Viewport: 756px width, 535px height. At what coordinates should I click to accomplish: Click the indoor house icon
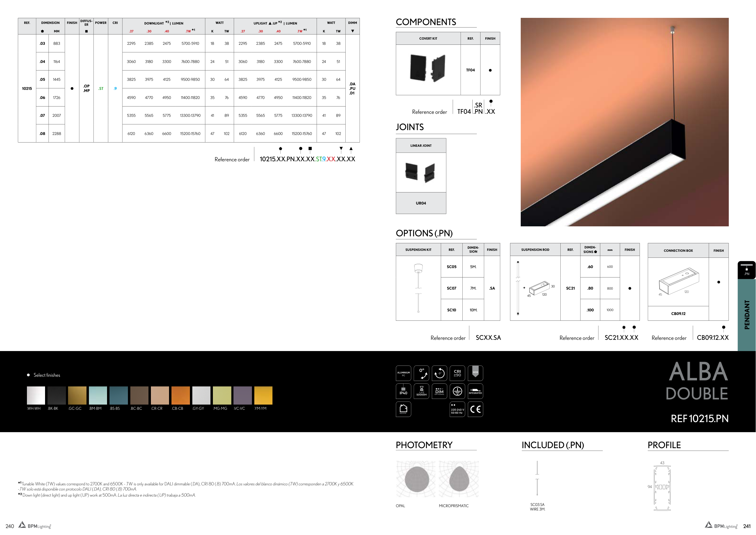coord(403,409)
